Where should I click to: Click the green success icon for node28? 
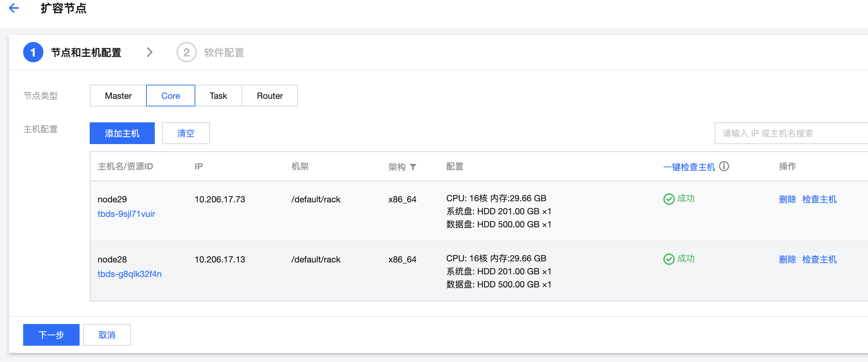point(669,259)
